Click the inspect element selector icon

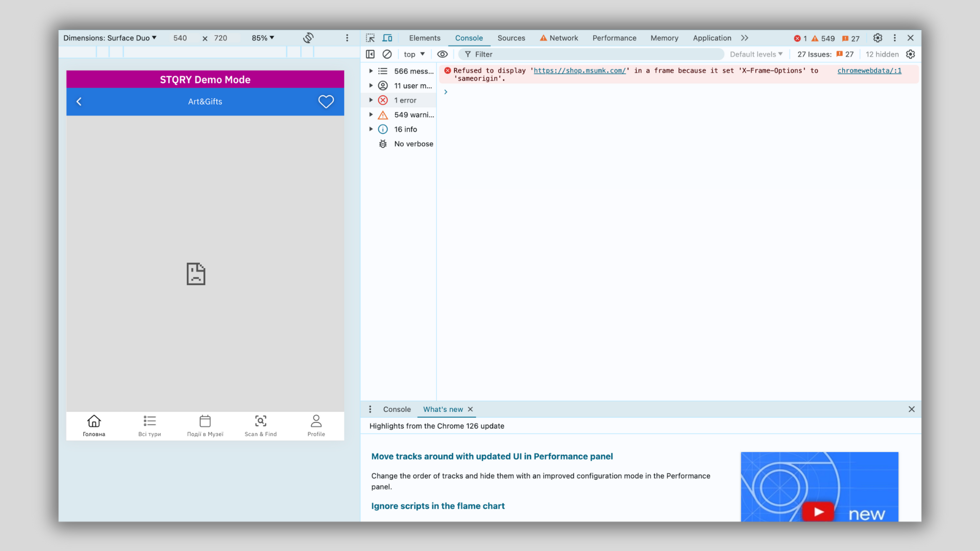pyautogui.click(x=371, y=38)
